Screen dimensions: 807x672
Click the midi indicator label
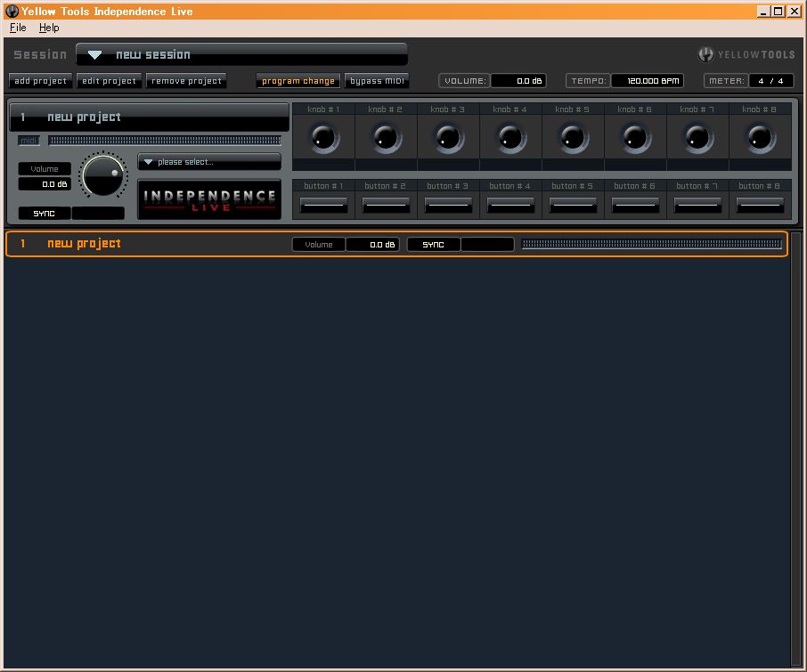point(29,141)
